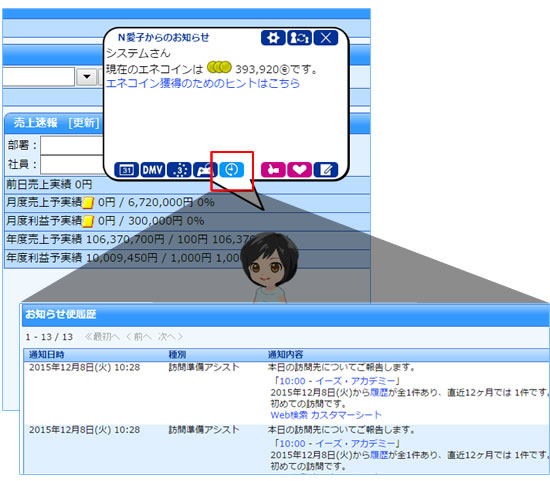Screen dimensions: 550x481
Task: Open the notification history clock icon
Action: 232,170
